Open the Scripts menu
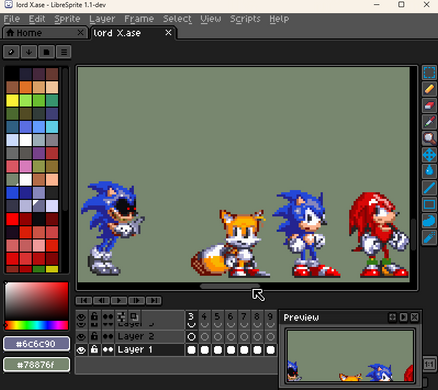Image resolution: width=438 pixels, height=390 pixels. tap(245, 19)
